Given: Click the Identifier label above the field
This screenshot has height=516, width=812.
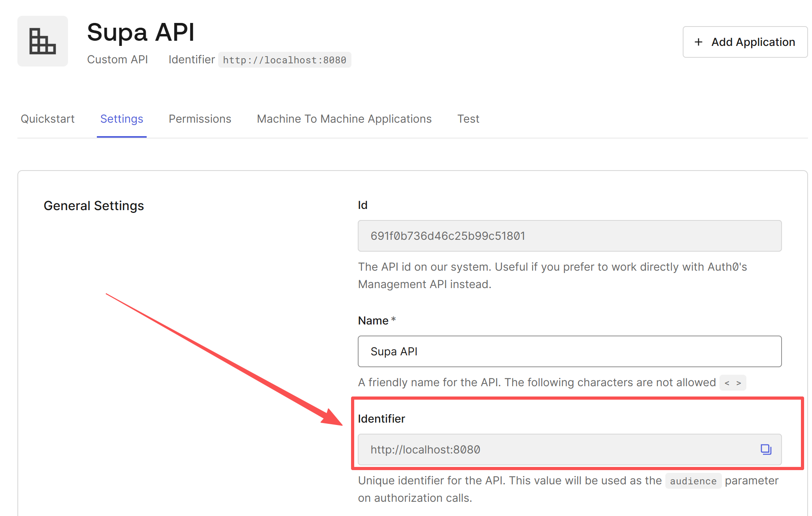Looking at the screenshot, I should click(x=381, y=419).
